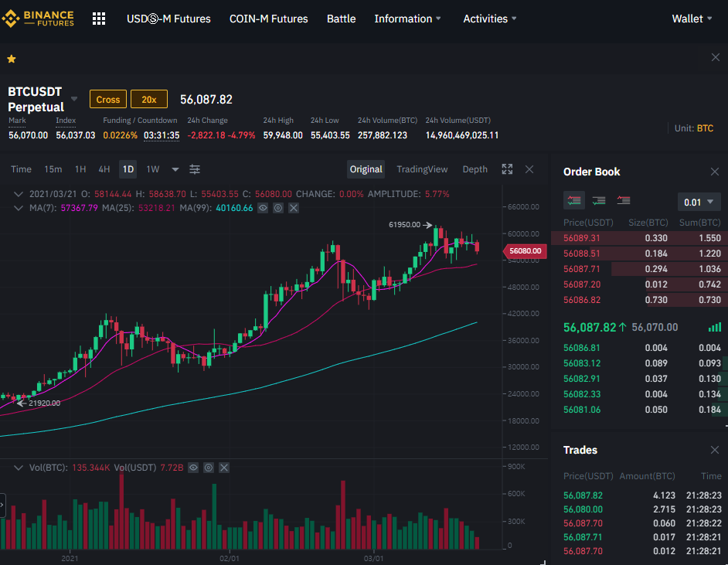The height and width of the screenshot is (565, 728).
Task: Open more time intervals dropdown
Action: 175,169
